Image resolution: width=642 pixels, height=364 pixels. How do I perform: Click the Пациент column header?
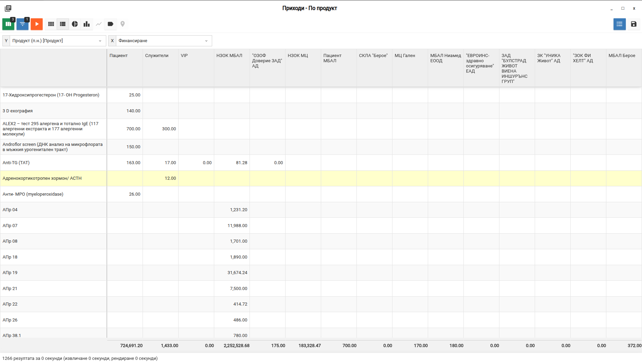point(118,56)
